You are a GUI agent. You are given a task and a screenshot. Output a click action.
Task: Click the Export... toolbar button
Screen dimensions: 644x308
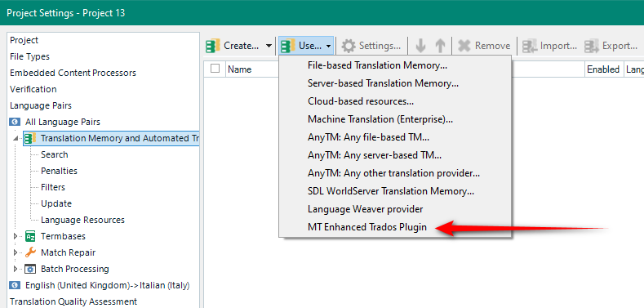(x=611, y=46)
